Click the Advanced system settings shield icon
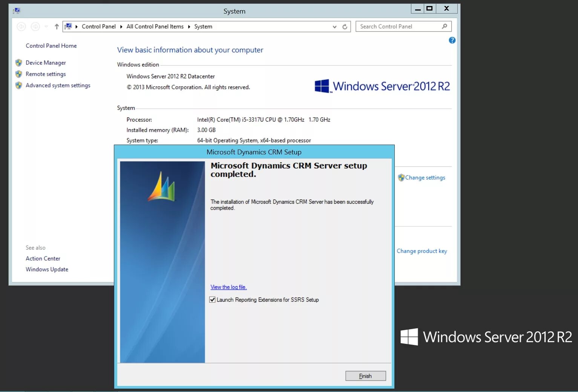 (x=18, y=85)
